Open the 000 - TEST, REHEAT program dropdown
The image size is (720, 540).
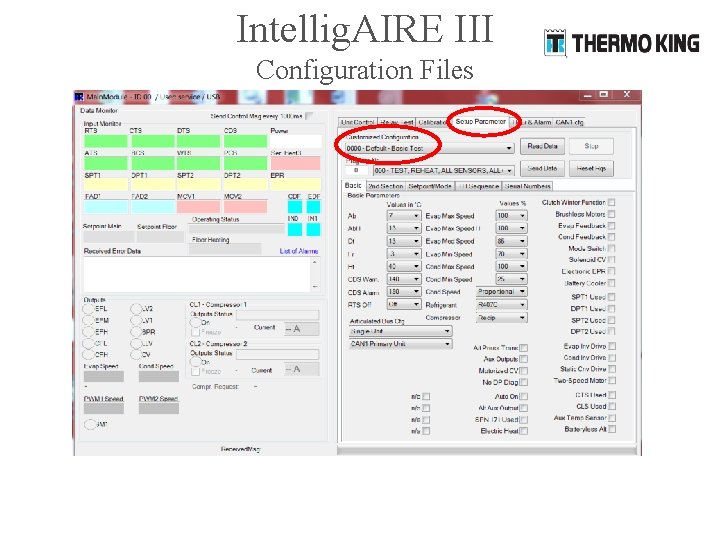pos(443,170)
